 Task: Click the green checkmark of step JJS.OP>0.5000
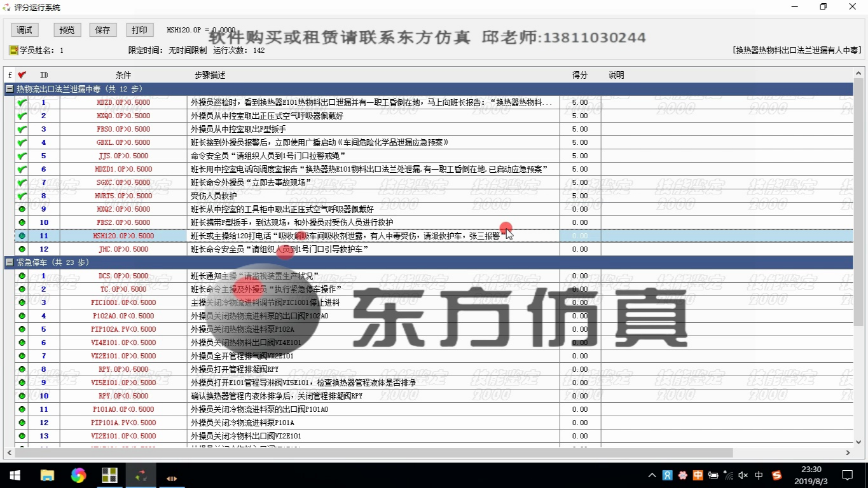pos(22,156)
